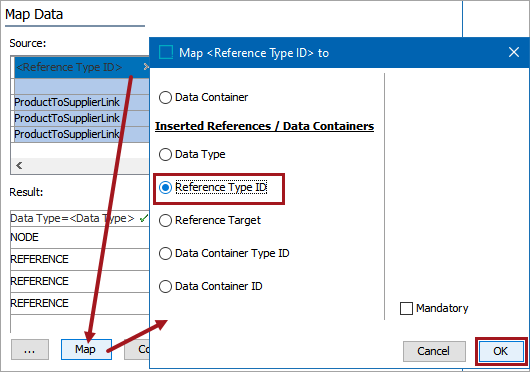Open the ellipsis button below Result table
This screenshot has width=530, height=372.
tap(30, 349)
